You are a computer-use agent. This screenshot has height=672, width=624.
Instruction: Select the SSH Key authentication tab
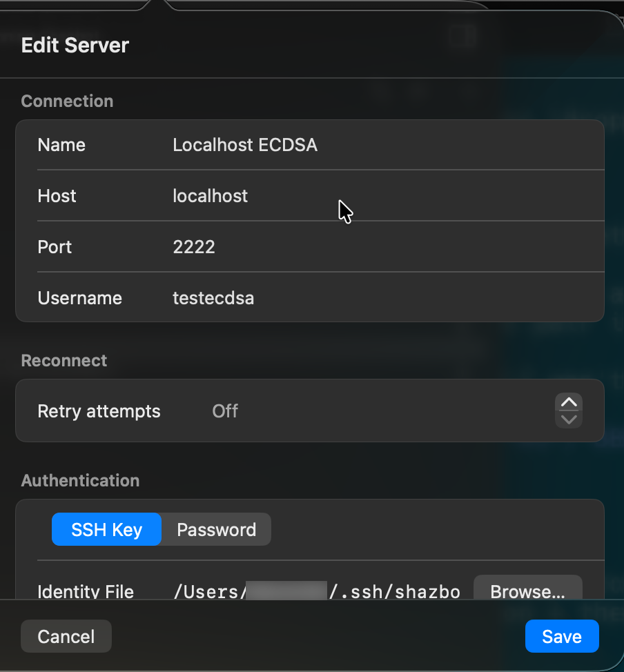click(106, 529)
